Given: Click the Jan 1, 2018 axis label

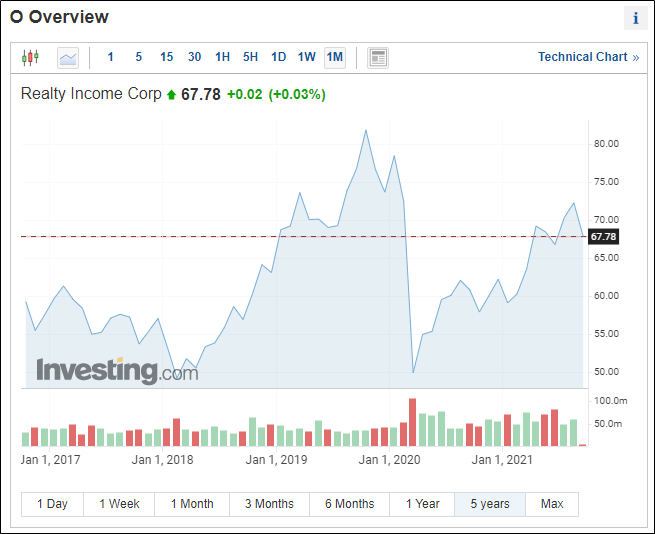Looking at the screenshot, I should pyautogui.click(x=162, y=460).
